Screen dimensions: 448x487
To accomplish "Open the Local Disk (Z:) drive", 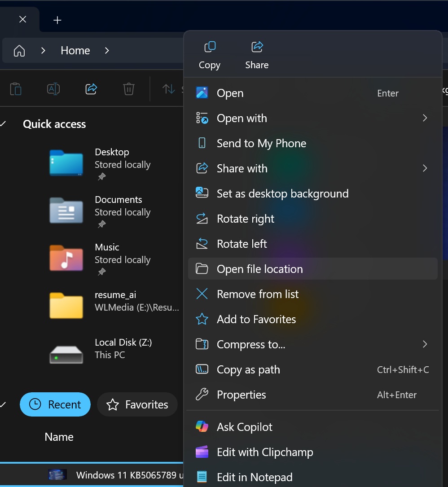I will tap(66, 353).
